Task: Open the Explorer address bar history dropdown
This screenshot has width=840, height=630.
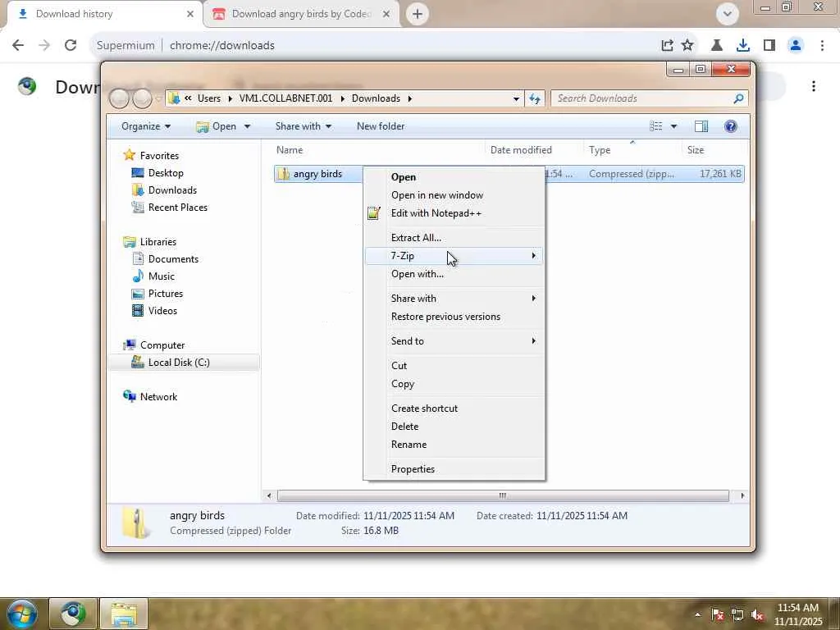Action: pos(516,98)
